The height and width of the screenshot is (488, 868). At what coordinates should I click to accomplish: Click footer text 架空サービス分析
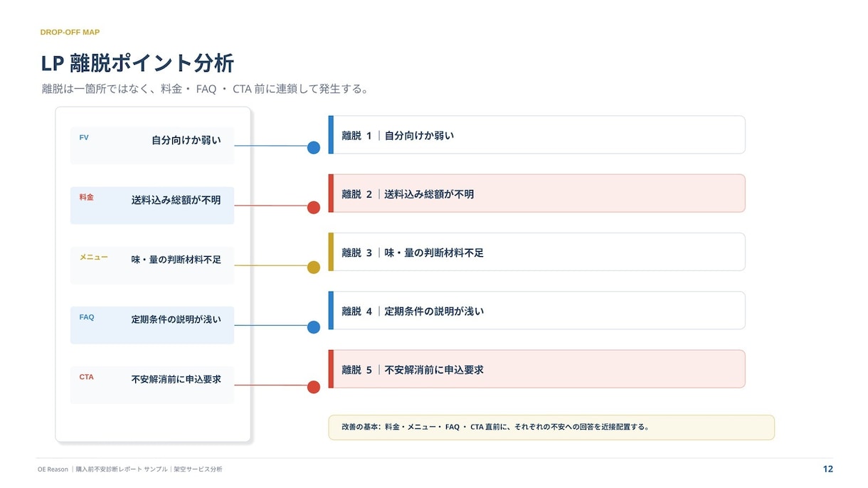pyautogui.click(x=198, y=470)
